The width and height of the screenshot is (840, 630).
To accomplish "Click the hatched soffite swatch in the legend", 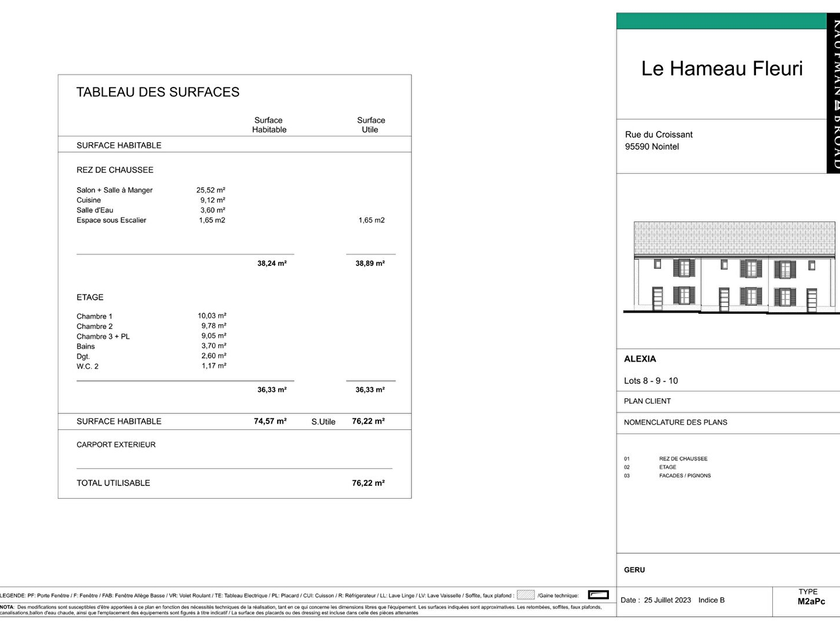I will click(x=526, y=595).
